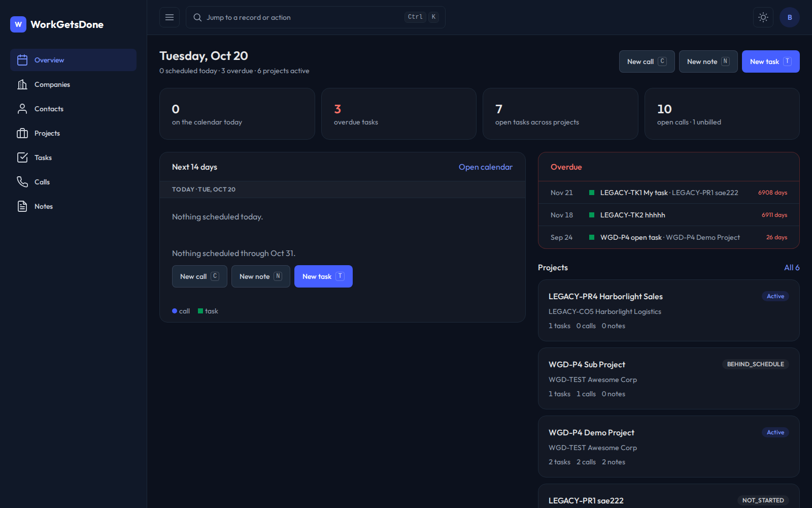Open the Overview calendar icon in sidebar
The height and width of the screenshot is (508, 812).
tap(22, 60)
